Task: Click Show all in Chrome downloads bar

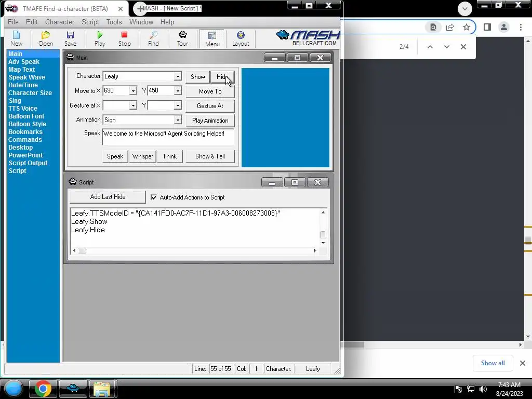Action: point(493,363)
